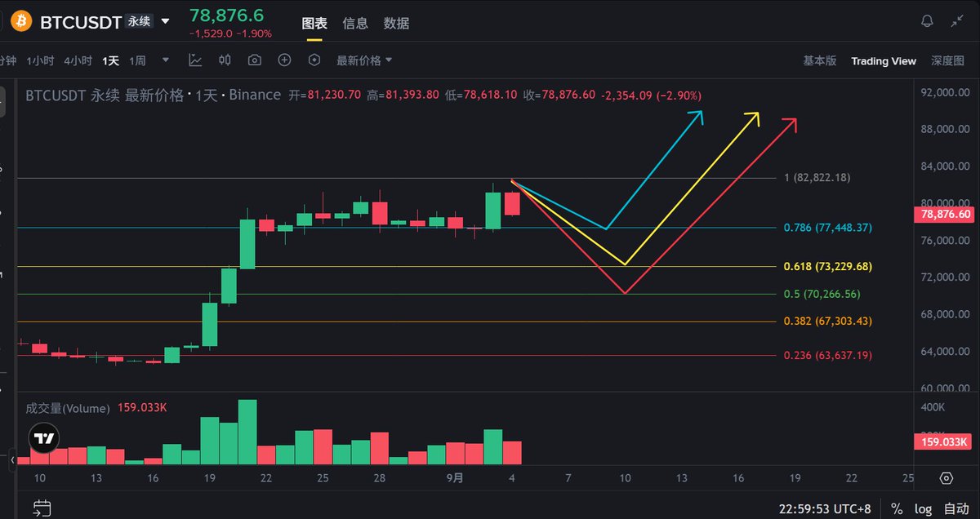
Task: Open price alerts bell icon
Action: click(927, 21)
